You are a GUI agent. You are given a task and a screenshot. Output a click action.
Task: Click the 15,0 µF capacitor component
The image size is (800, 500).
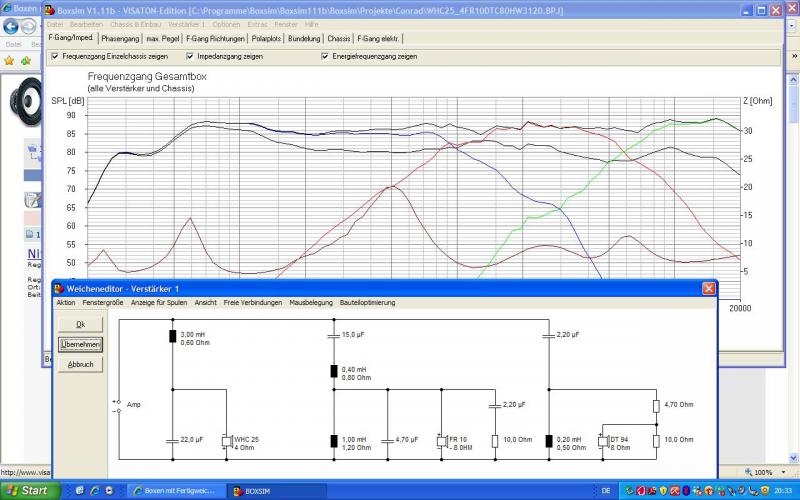click(334, 335)
